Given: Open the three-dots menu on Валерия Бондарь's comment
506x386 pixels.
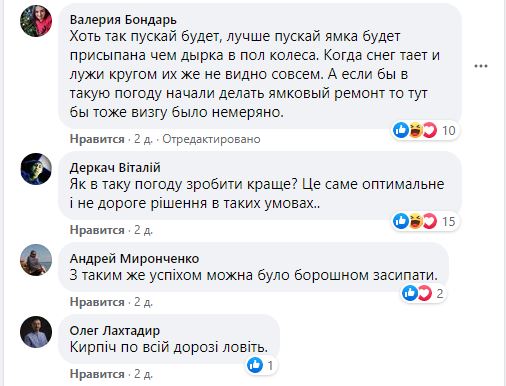Looking at the screenshot, I should pos(481,66).
